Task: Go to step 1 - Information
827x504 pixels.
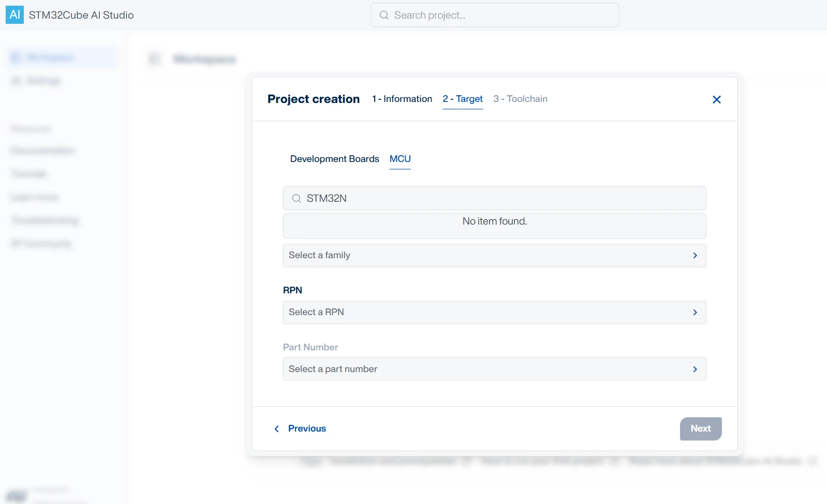Action: [x=402, y=99]
